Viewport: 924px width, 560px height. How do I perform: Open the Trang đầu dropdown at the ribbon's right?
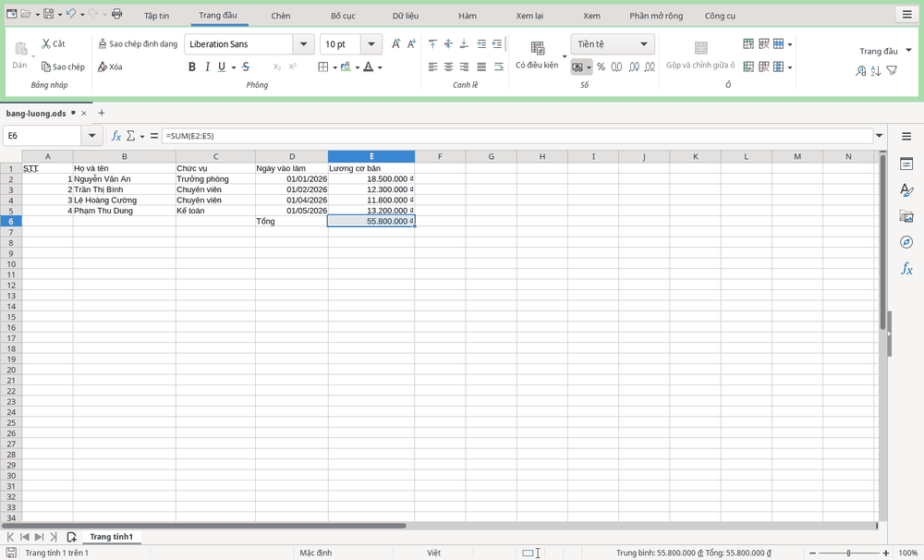[885, 51]
